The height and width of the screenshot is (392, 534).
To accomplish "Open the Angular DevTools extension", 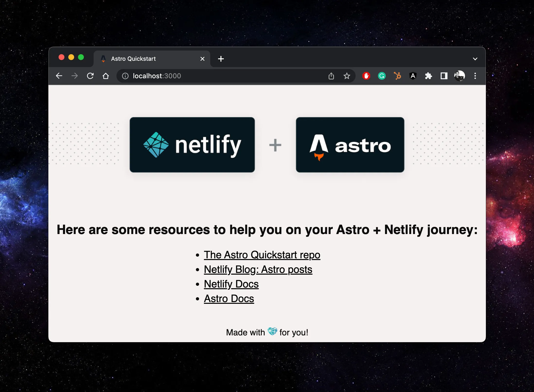I will (413, 76).
